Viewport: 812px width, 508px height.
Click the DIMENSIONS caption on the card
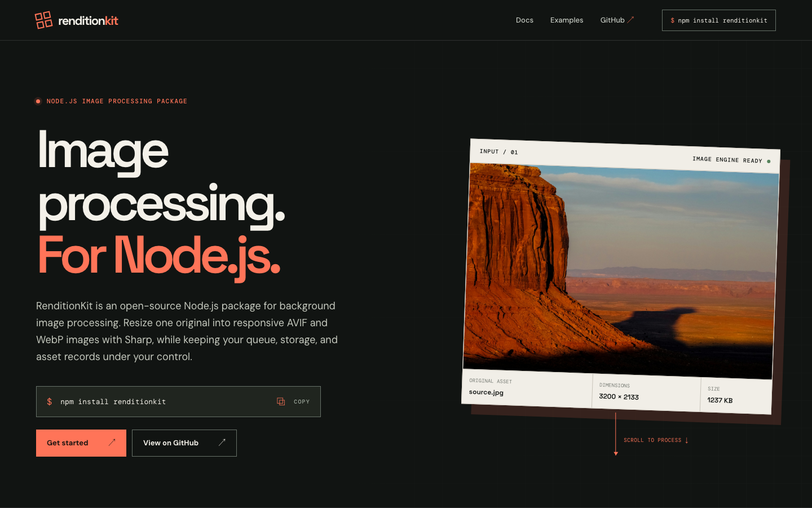pos(615,386)
